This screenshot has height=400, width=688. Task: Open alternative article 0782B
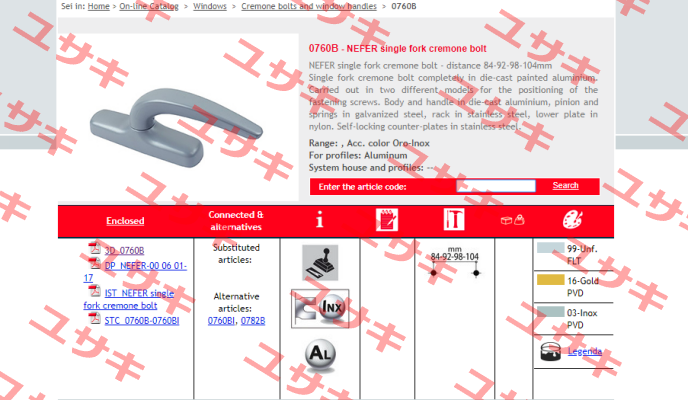click(253, 321)
